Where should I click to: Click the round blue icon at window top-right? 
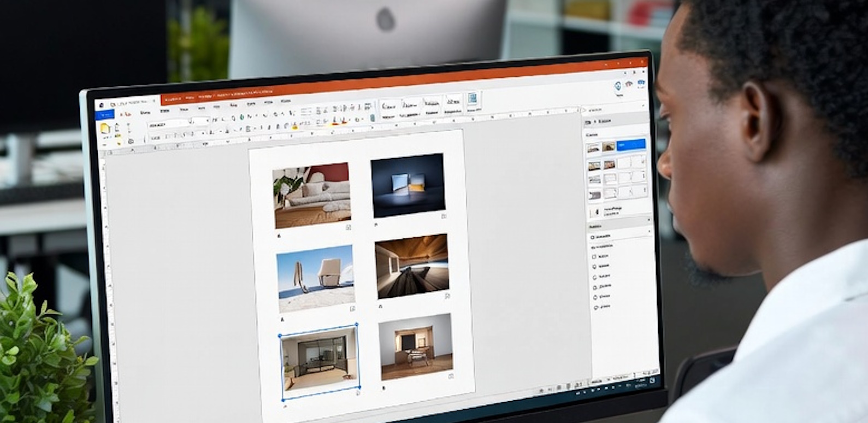[x=618, y=86]
